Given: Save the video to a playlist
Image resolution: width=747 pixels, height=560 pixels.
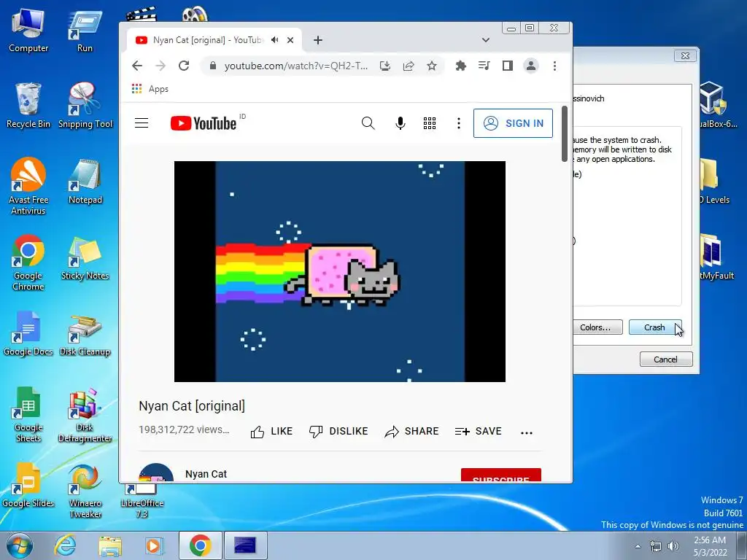Looking at the screenshot, I should pos(479,432).
